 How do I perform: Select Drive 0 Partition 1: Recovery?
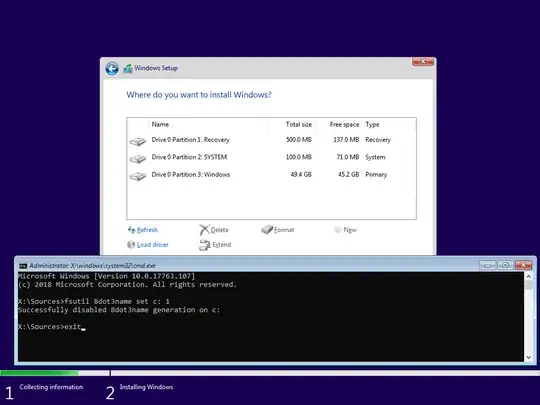271,140
